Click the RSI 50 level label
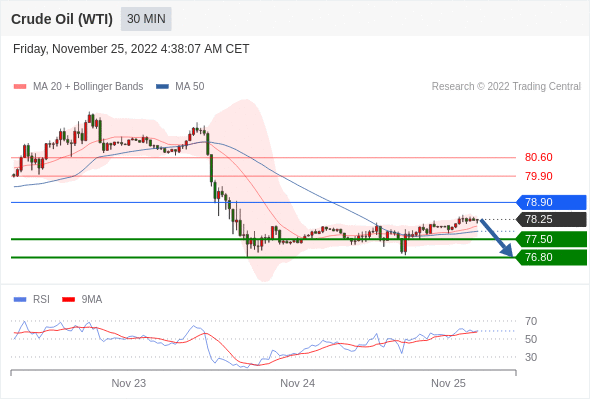The width and height of the screenshot is (590, 400). pos(531,339)
